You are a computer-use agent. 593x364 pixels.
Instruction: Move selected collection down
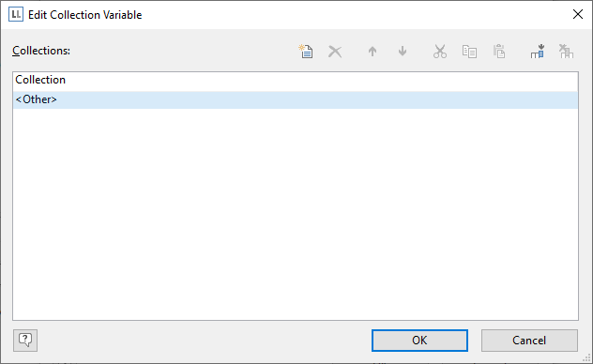tap(403, 51)
